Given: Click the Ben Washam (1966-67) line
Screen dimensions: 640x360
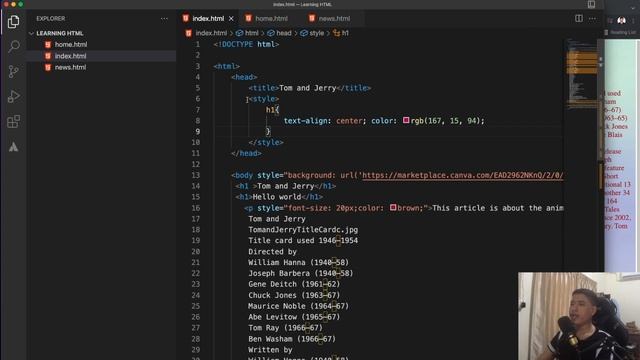Looking at the screenshot, I should click(292, 339).
